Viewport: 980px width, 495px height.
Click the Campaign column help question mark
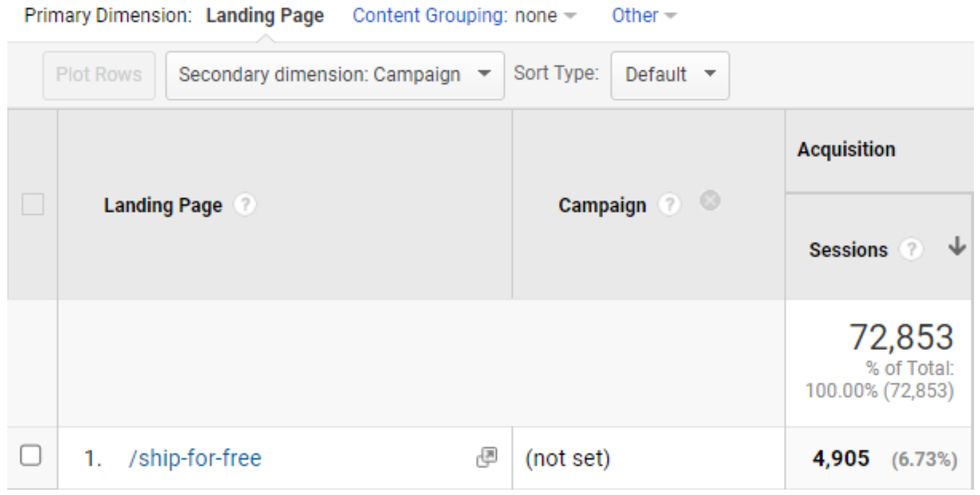point(671,205)
